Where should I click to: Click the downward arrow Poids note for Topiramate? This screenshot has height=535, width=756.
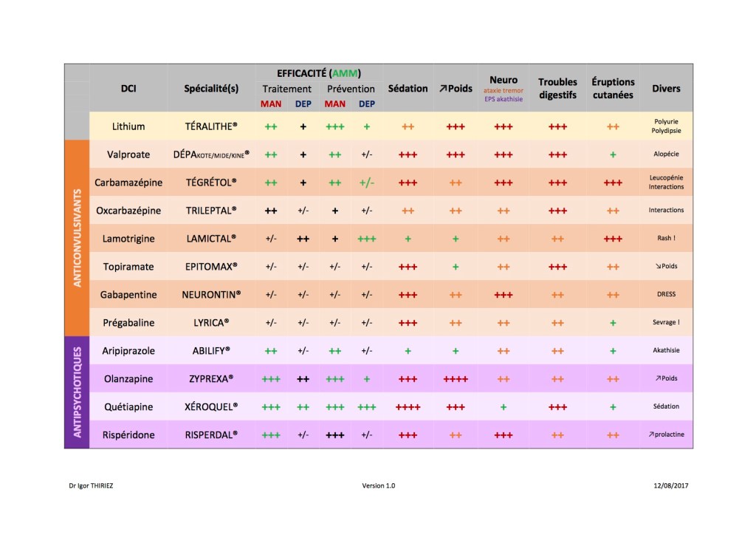point(666,266)
